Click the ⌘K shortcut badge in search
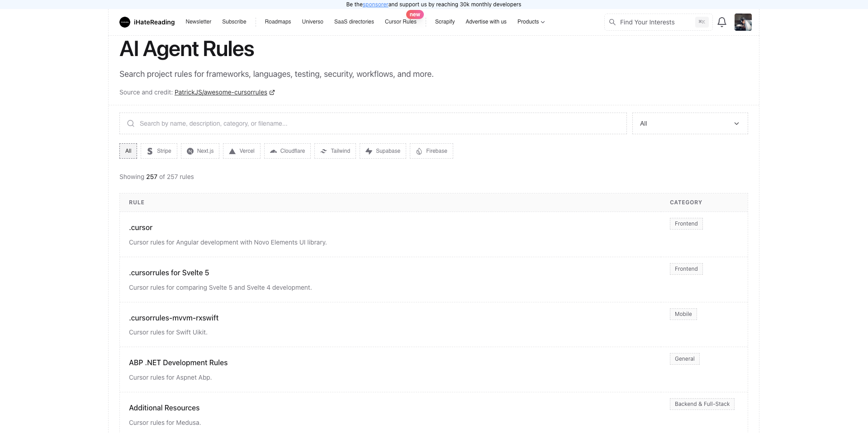 [x=702, y=22]
